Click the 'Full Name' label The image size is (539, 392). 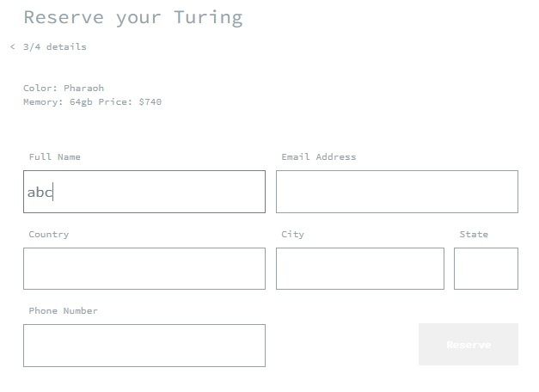click(54, 157)
